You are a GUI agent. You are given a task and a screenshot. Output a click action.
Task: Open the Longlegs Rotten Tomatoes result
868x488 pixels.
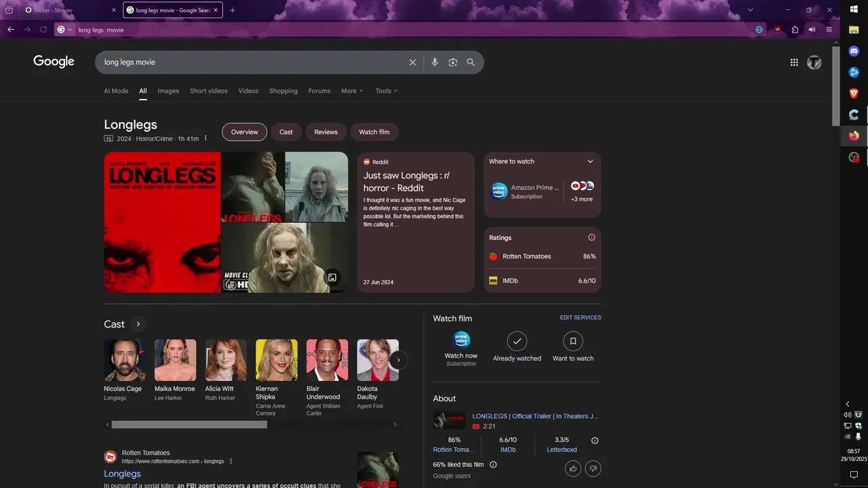pos(122,474)
